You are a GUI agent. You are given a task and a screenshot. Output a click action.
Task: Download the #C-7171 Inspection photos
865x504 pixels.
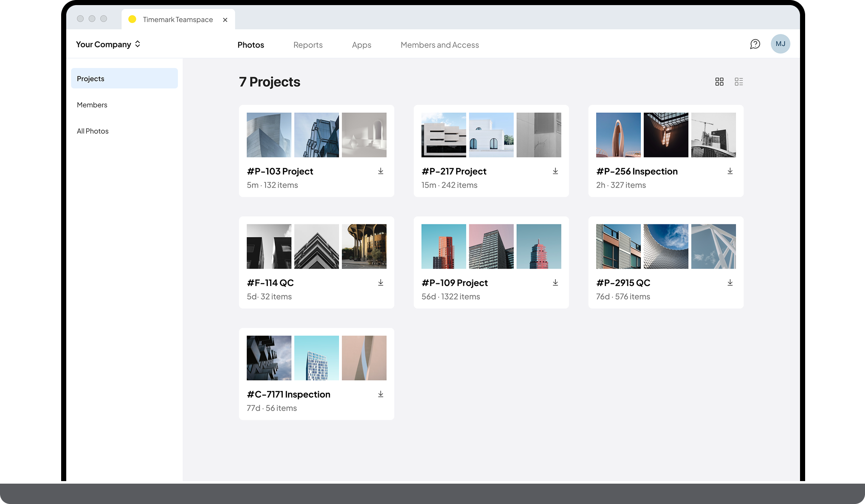tap(381, 394)
